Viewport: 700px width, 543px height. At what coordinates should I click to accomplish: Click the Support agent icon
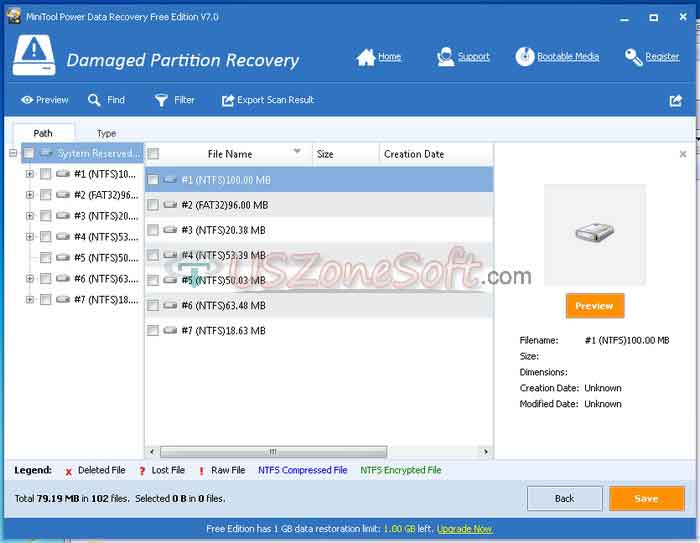tap(445, 57)
